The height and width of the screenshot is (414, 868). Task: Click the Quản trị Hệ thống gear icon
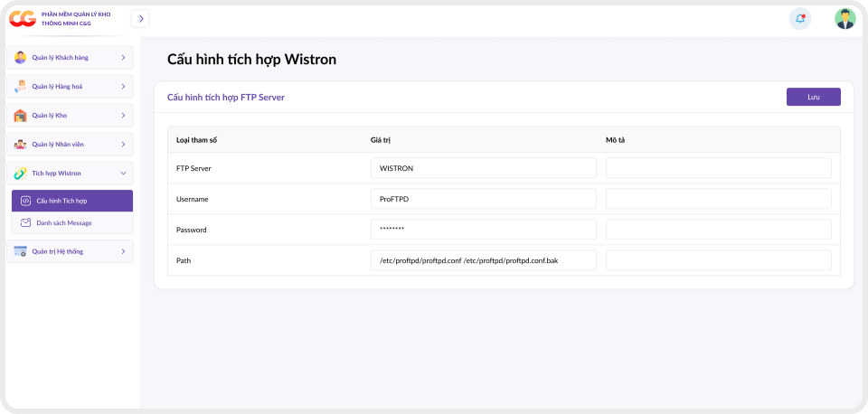click(21, 251)
